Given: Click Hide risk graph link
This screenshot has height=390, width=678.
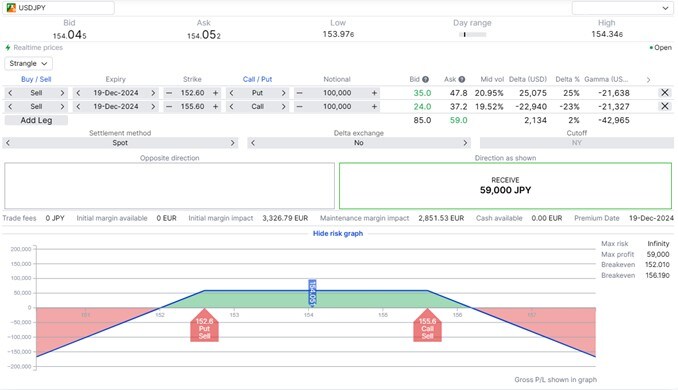Looking at the screenshot, I should (338, 233).
